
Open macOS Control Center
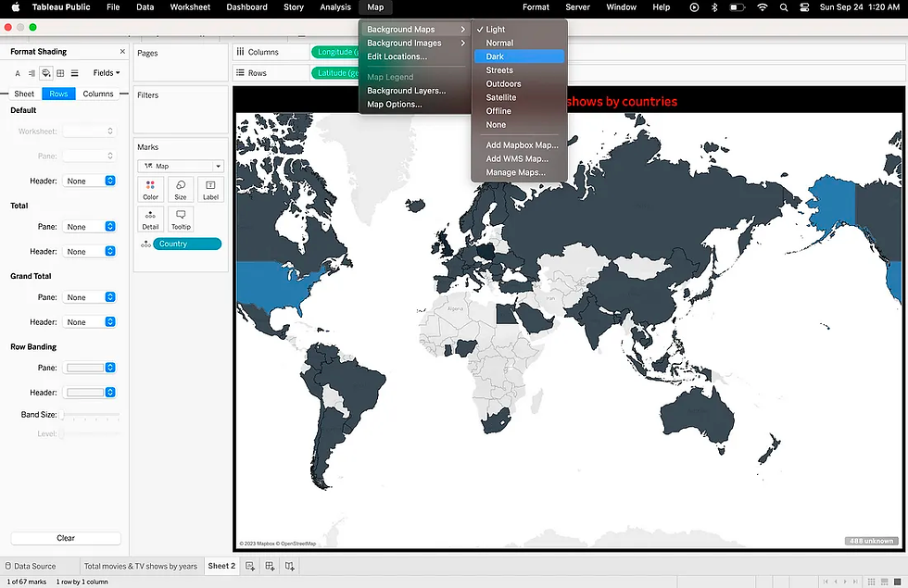[804, 7]
